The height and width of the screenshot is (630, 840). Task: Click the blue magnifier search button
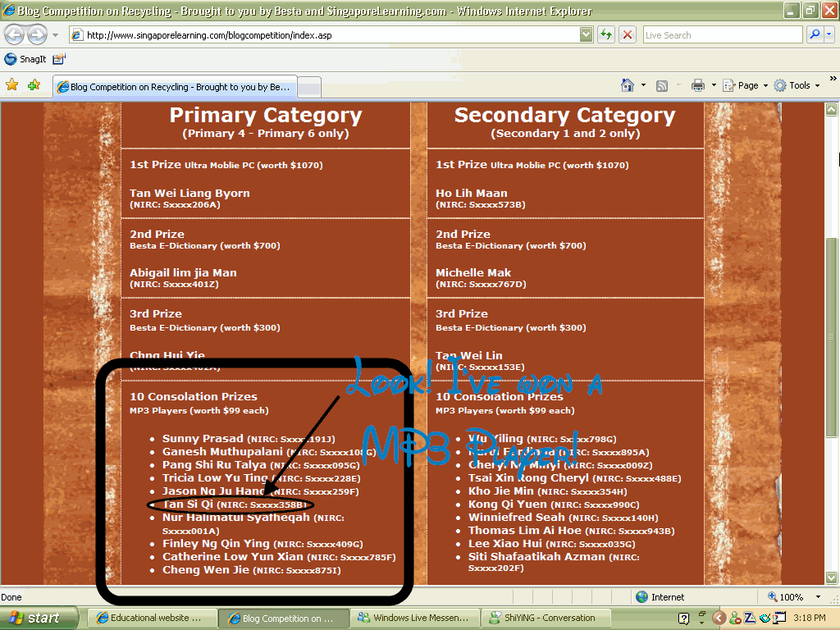(x=815, y=34)
